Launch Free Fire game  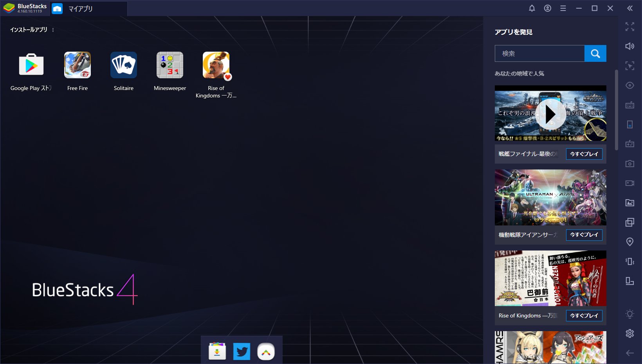pyautogui.click(x=78, y=65)
